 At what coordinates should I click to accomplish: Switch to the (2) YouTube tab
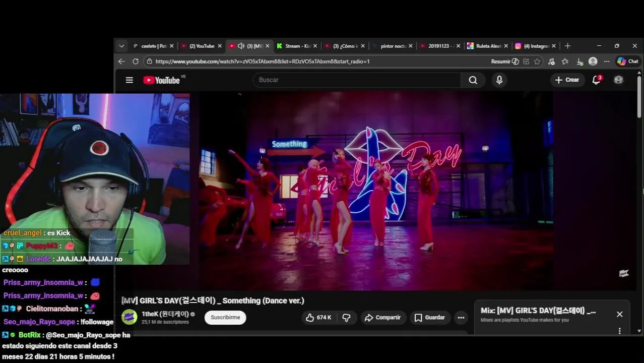tap(202, 46)
